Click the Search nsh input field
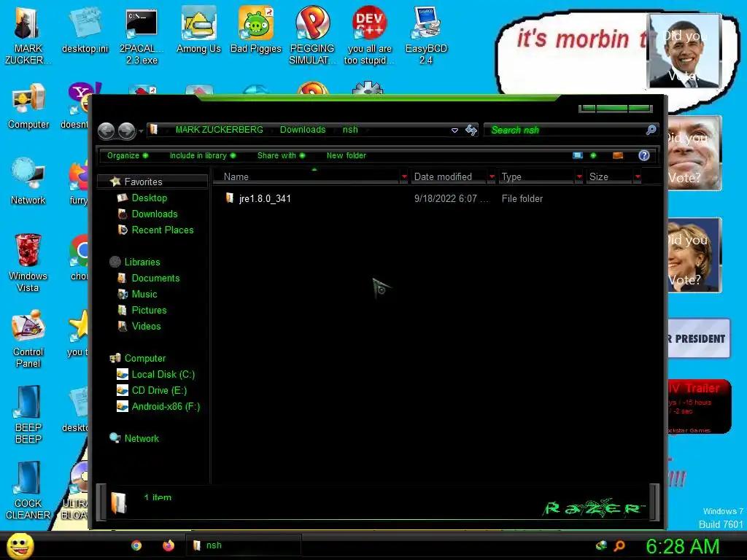747x560 pixels. point(565,130)
